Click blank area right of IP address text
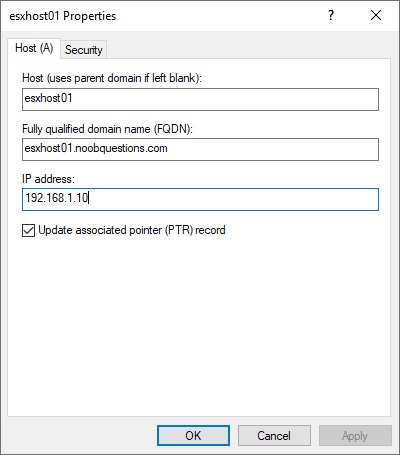Image resolution: width=400 pixels, height=455 pixels. 233,199
